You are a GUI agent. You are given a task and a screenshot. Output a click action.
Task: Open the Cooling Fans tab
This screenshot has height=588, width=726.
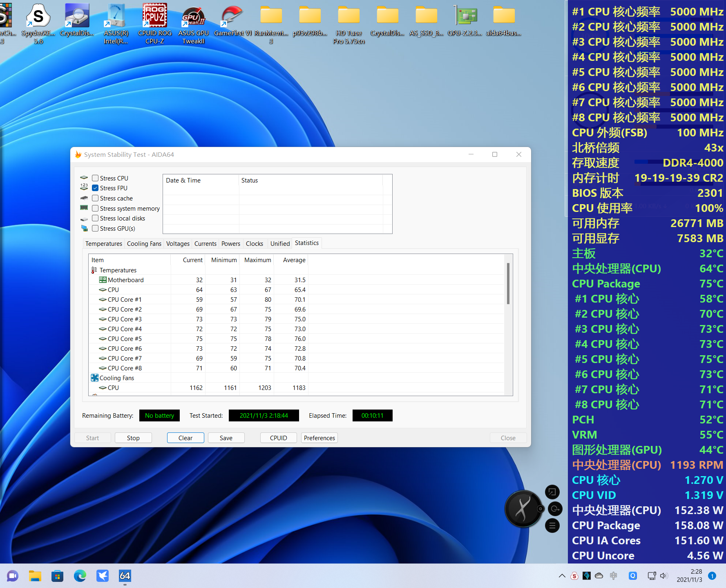(x=144, y=243)
